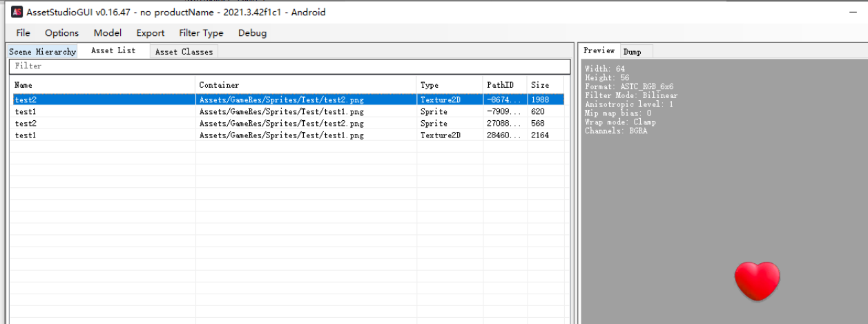
Task: Click the AssetStudio app icon in title bar
Action: (16, 12)
